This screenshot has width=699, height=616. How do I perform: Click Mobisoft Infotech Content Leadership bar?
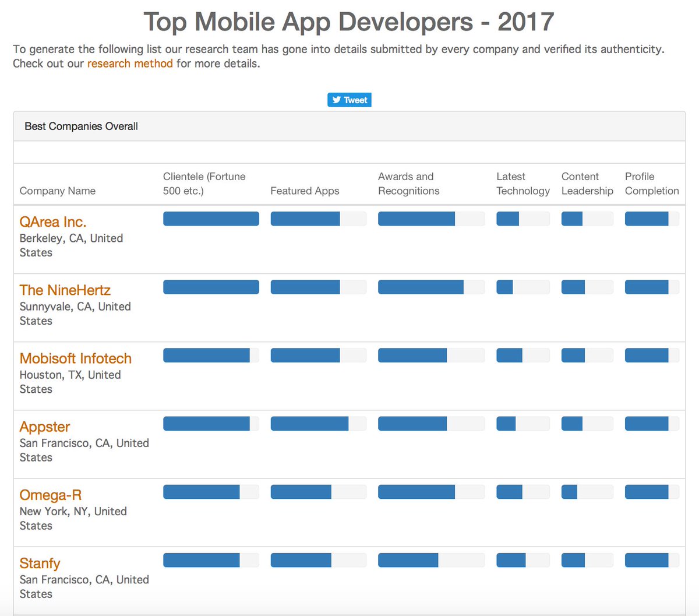587,355
